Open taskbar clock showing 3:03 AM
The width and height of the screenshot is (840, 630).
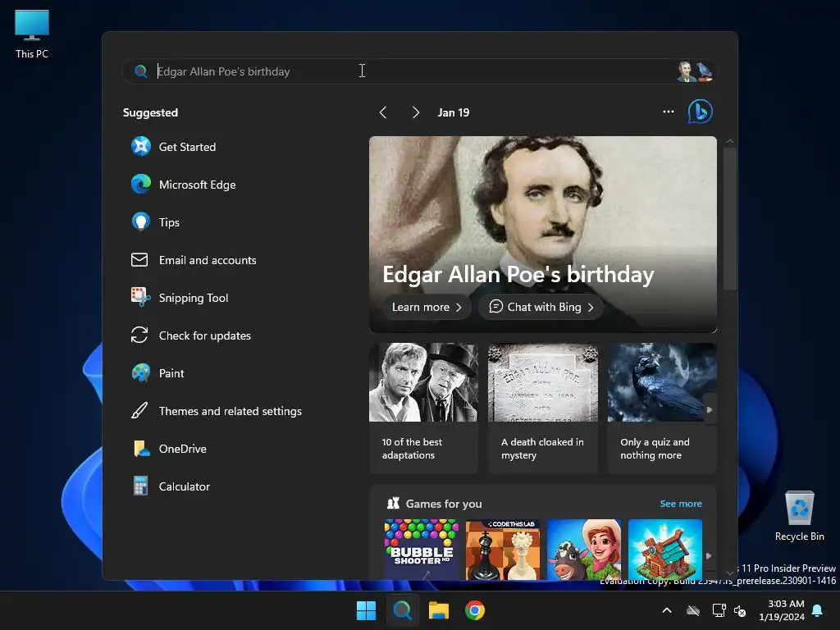(x=782, y=610)
